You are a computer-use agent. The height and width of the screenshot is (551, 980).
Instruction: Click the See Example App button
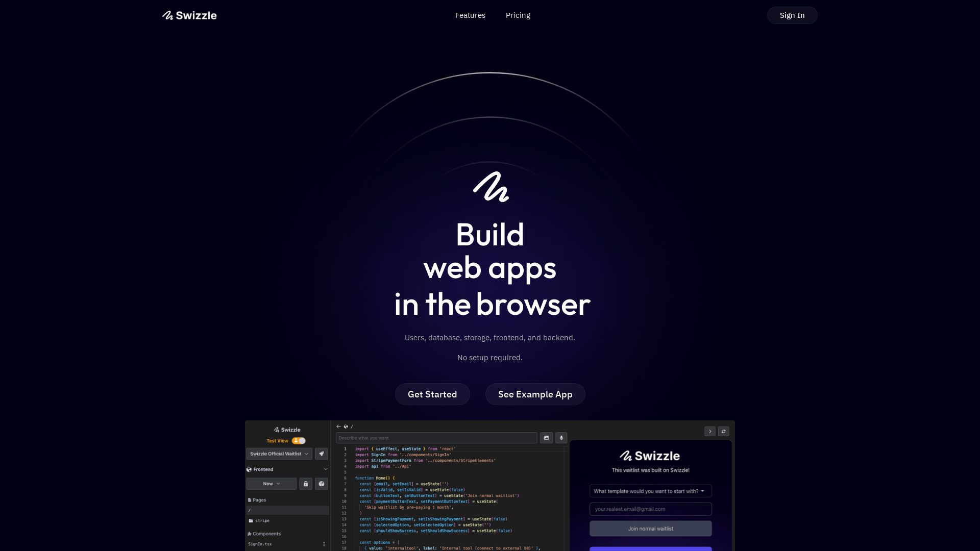(535, 394)
